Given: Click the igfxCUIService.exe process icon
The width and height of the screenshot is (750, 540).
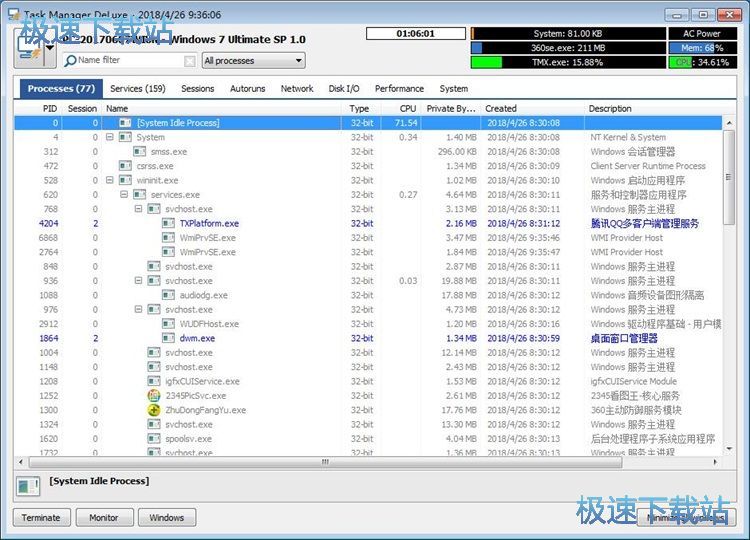Looking at the screenshot, I should tap(154, 381).
